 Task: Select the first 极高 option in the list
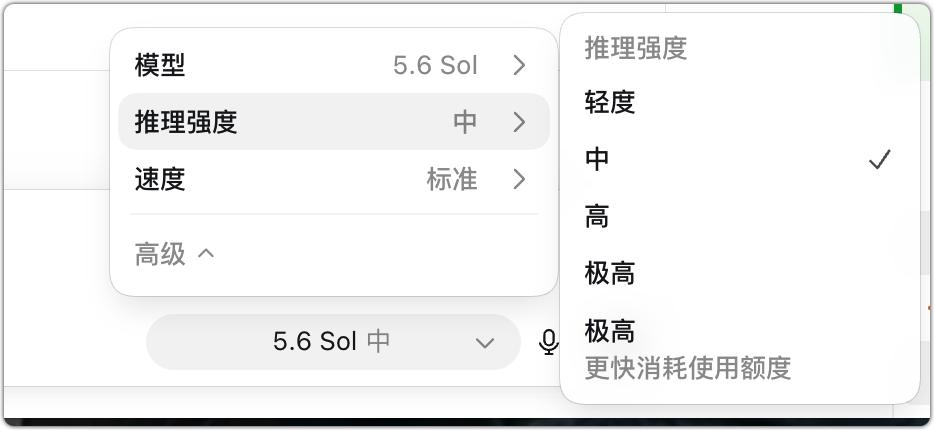740,273
